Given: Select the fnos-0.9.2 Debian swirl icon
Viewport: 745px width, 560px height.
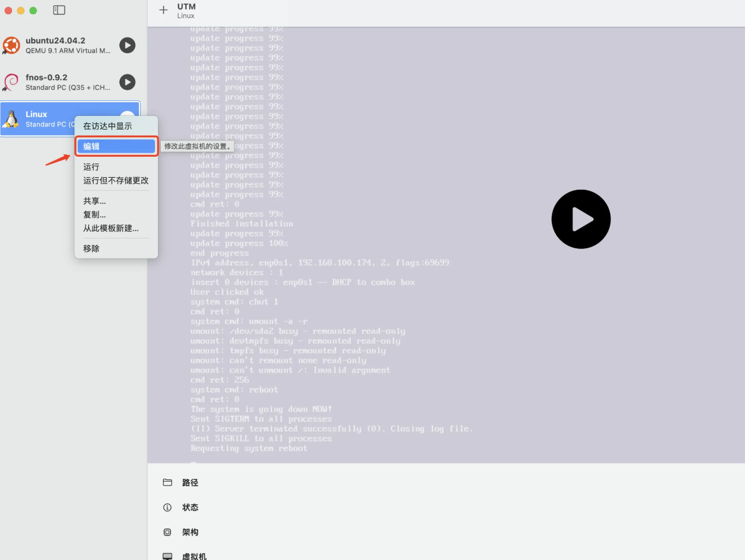Looking at the screenshot, I should [11, 82].
